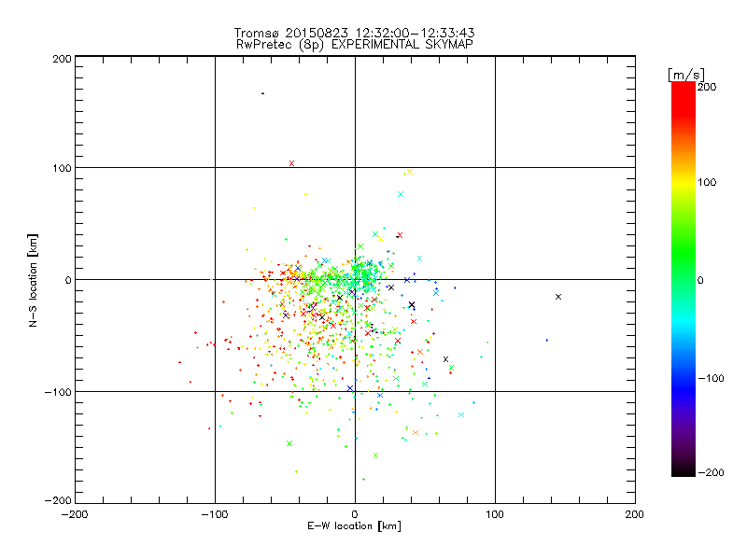Click the x-axis '-200' tick label
This screenshot has width=747, height=560.
pyautogui.click(x=75, y=514)
